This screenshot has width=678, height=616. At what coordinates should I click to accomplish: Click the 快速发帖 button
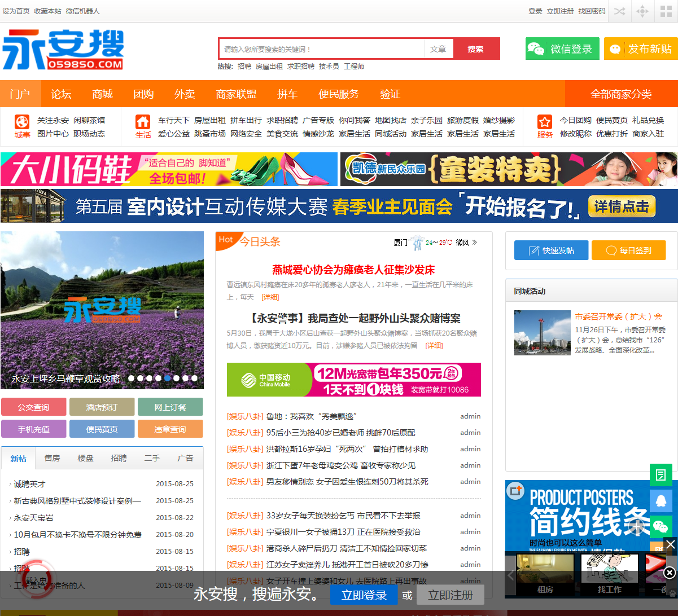(551, 250)
